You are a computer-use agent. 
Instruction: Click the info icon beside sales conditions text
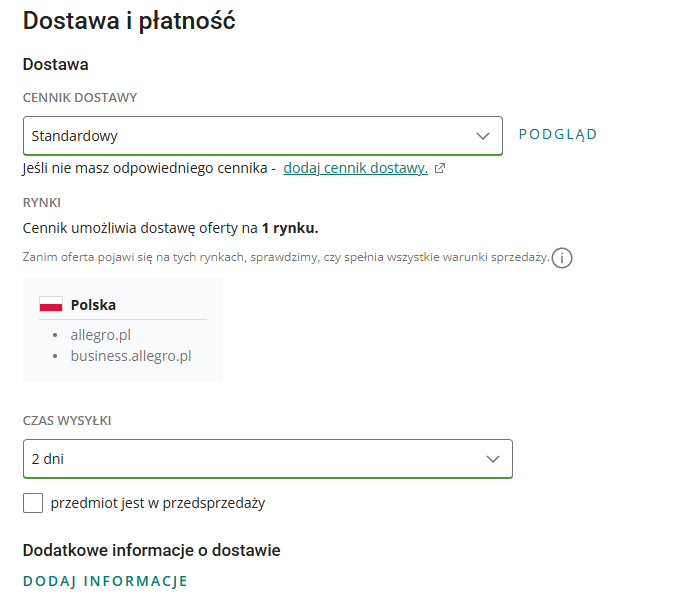(x=563, y=259)
